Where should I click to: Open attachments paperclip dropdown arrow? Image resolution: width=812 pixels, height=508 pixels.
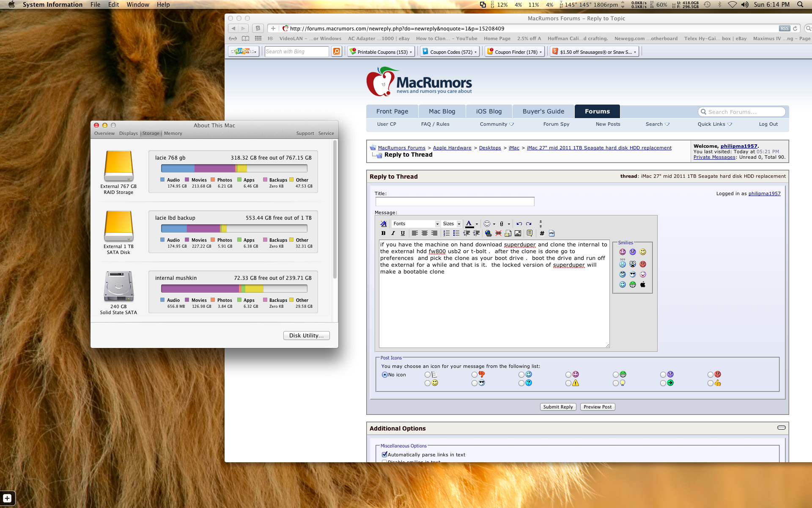(509, 224)
